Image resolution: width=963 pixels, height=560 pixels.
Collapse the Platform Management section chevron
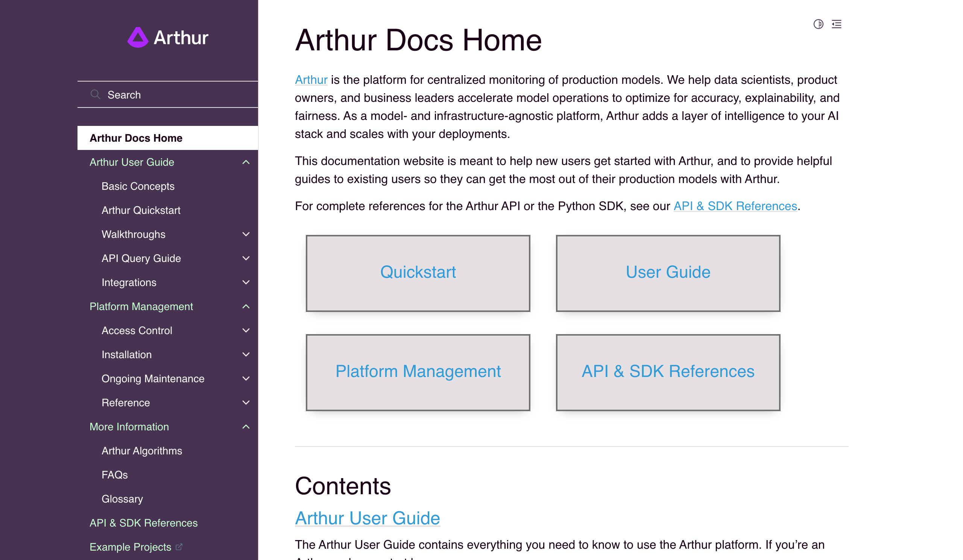(x=246, y=307)
